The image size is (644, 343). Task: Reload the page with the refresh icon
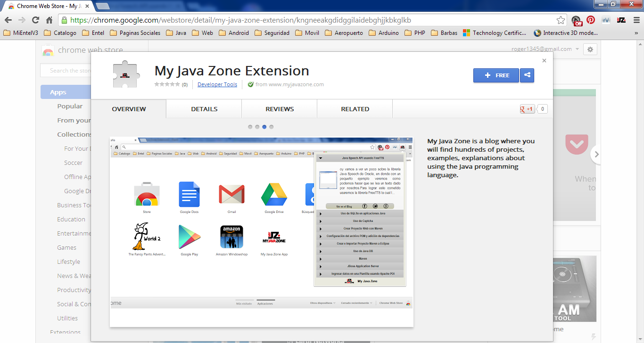[x=35, y=21]
